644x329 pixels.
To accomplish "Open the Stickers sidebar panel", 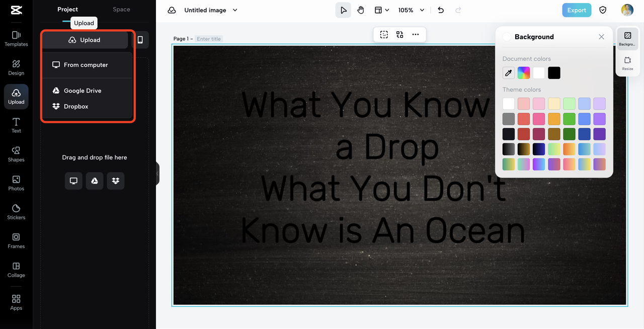I will coord(16,212).
